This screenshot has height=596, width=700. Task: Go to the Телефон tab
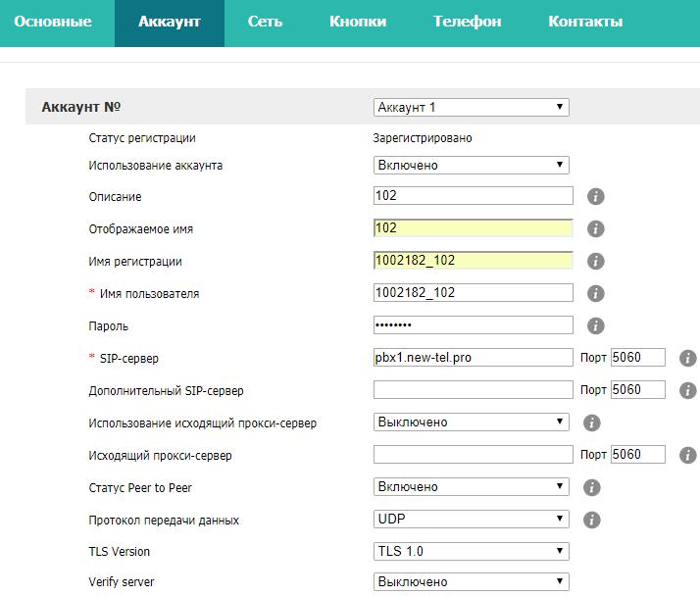point(467,22)
